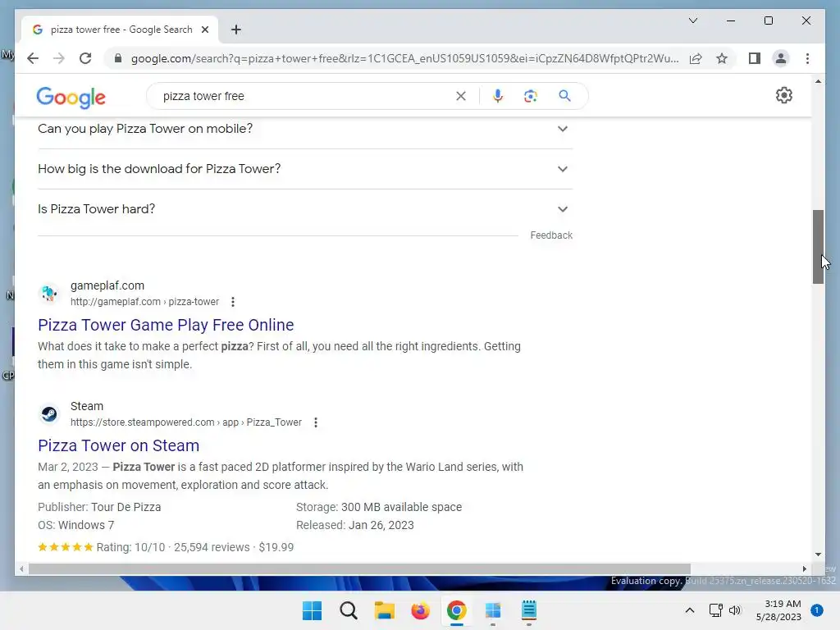Open Chrome side panel
This screenshot has height=630, width=840.
755,58
